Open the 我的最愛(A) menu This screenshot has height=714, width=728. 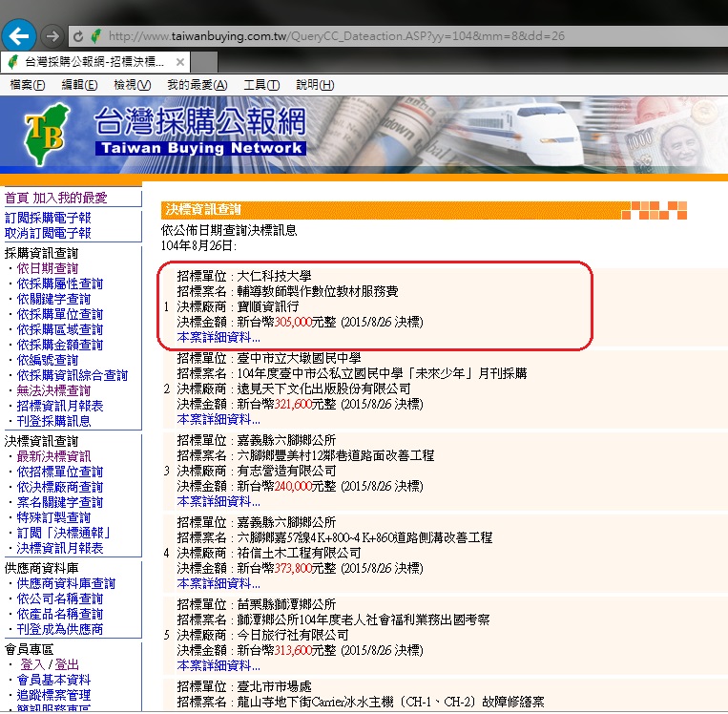(x=197, y=85)
